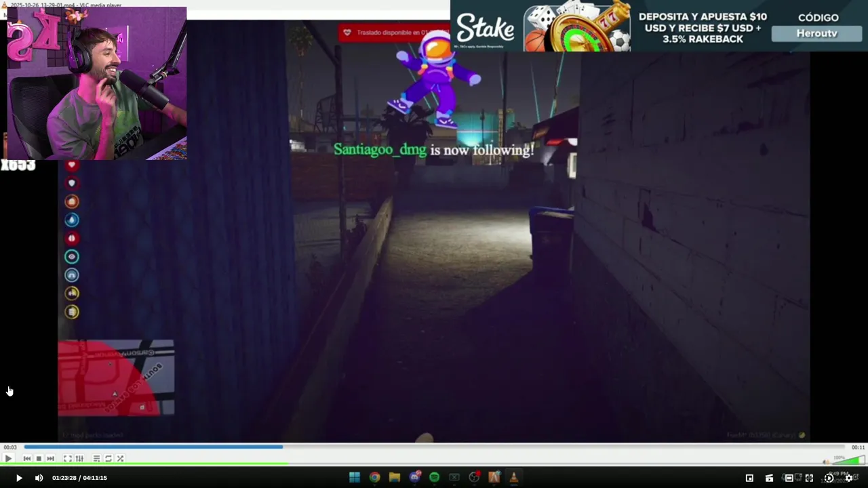Click VLC previous media button
Viewport: 868px width, 488px height.
27,459
